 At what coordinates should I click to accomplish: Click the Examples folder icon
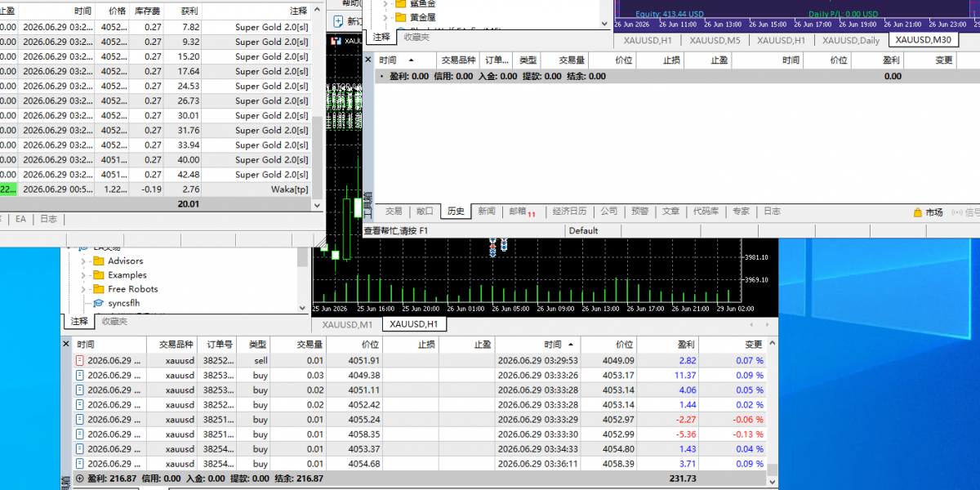(98, 274)
